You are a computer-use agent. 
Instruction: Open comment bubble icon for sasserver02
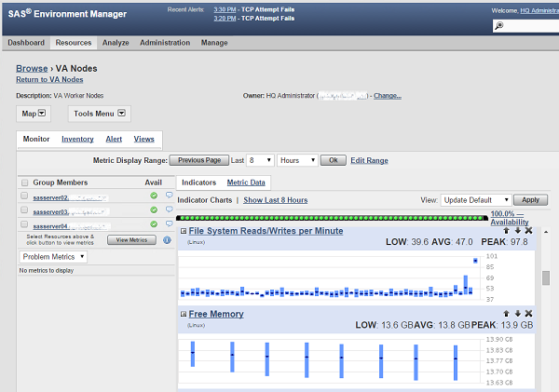[170, 195]
